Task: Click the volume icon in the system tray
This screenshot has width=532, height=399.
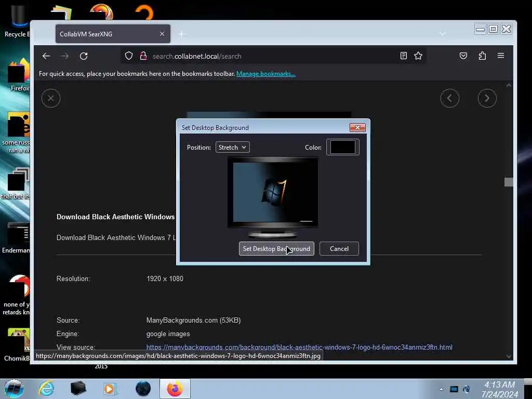Action: (x=467, y=389)
